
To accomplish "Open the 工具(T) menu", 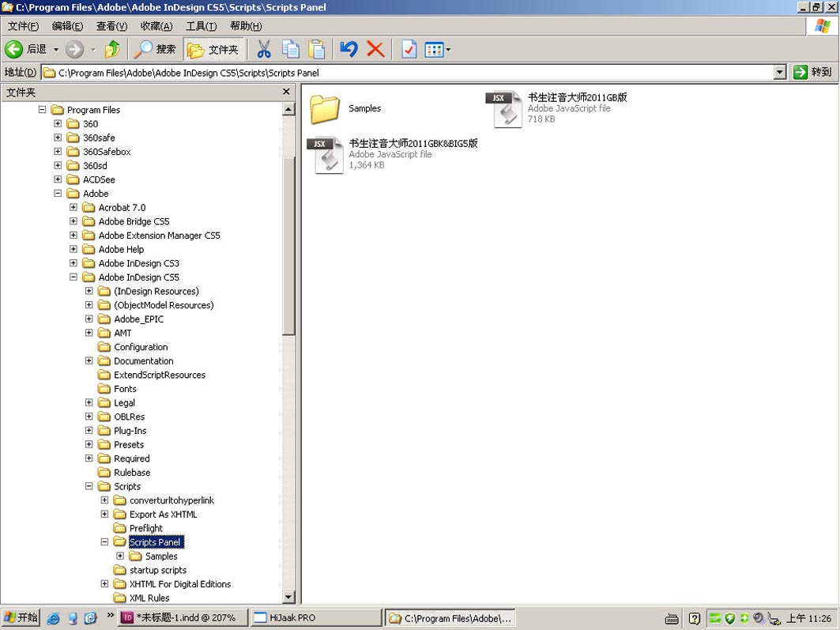I will (x=201, y=26).
